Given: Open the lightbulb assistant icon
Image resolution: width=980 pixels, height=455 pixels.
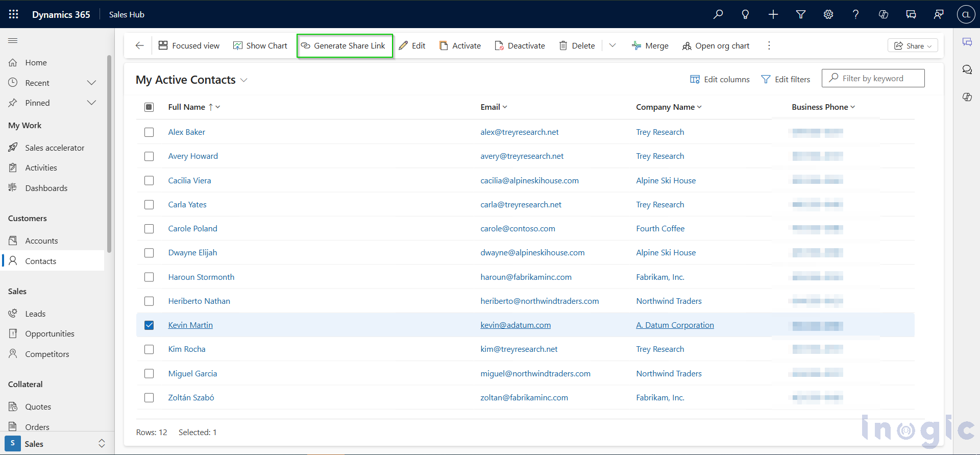Looking at the screenshot, I should 746,14.
